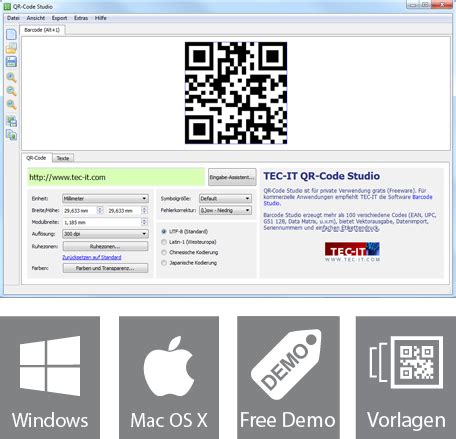Click the Farben und Transparenz button
Image resolution: width=456 pixels, height=439 pixels.
tap(105, 268)
